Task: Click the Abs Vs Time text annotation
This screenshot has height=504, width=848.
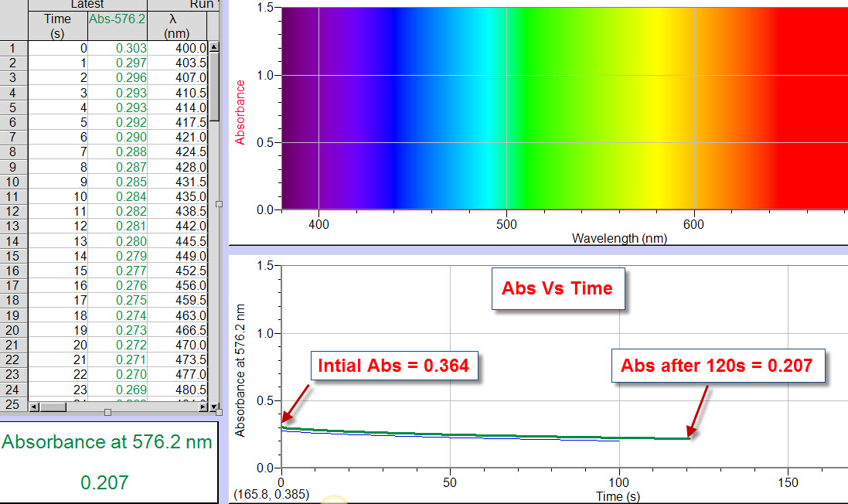Action: click(x=557, y=288)
